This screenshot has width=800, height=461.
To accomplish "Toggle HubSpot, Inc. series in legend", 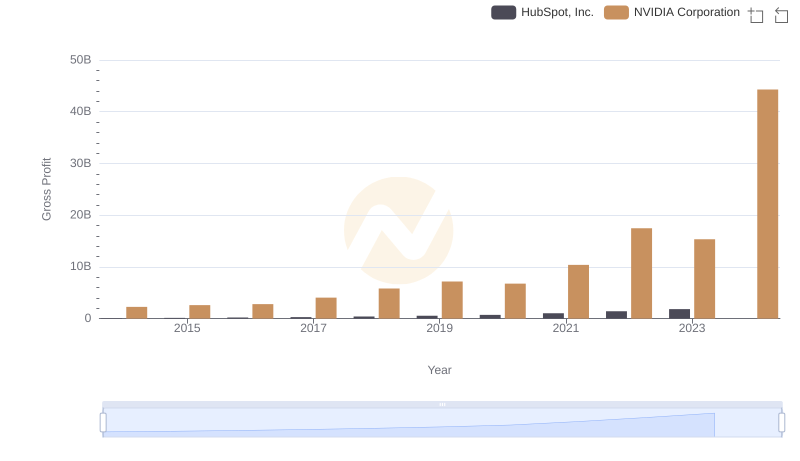I will pyautogui.click(x=542, y=12).
